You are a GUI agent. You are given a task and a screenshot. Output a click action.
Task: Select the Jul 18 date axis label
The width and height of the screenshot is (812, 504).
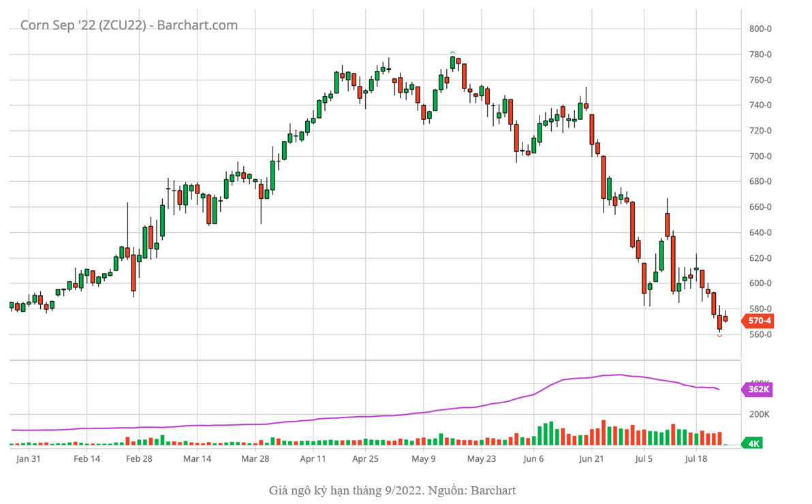click(696, 459)
